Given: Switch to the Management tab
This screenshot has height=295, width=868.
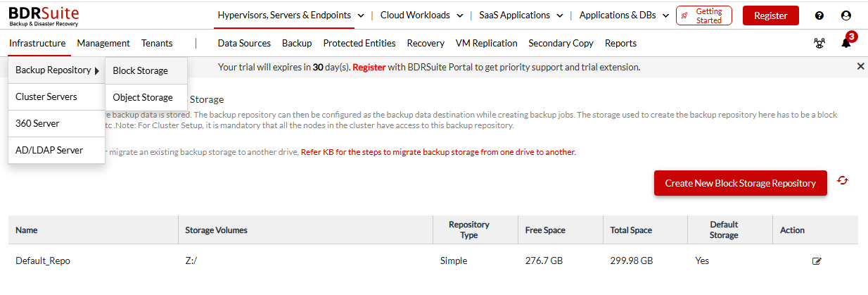Looking at the screenshot, I should pyautogui.click(x=103, y=43).
